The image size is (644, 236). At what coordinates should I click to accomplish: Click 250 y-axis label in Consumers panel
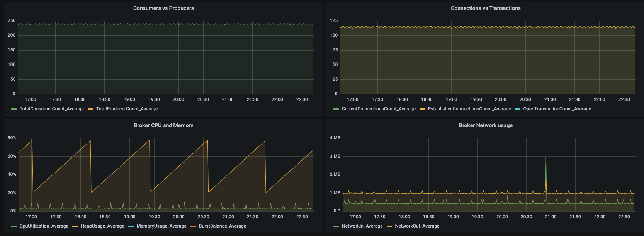click(12, 20)
